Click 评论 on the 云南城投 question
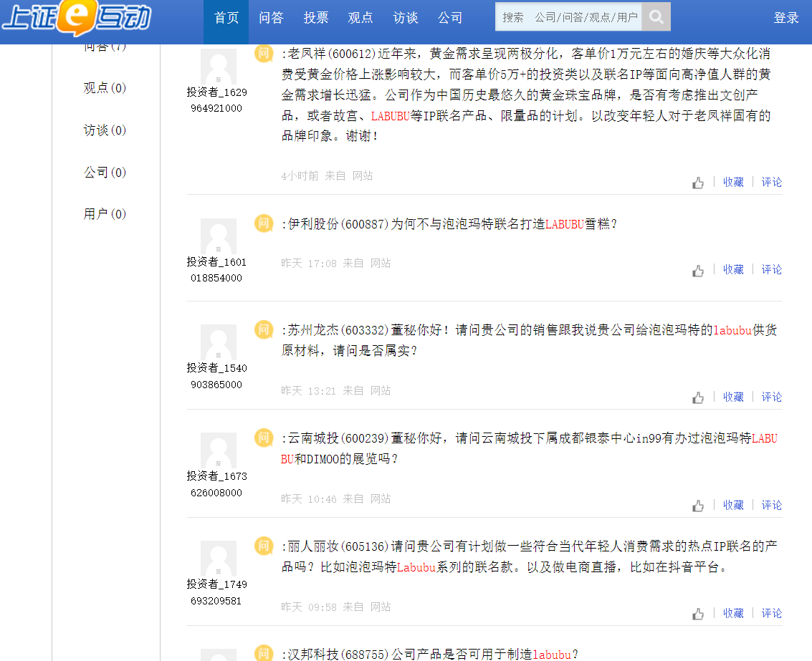 click(x=772, y=506)
